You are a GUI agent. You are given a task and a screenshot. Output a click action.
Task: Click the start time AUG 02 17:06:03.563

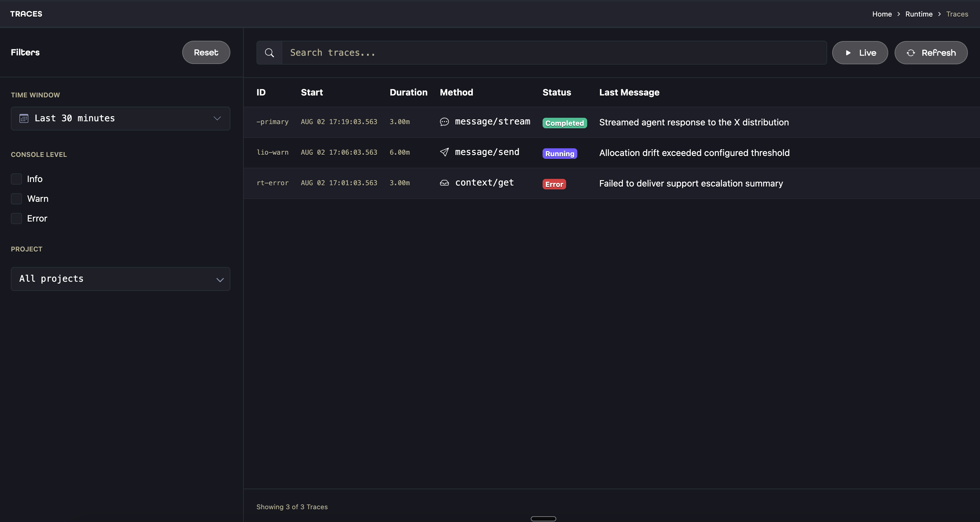[x=339, y=152]
